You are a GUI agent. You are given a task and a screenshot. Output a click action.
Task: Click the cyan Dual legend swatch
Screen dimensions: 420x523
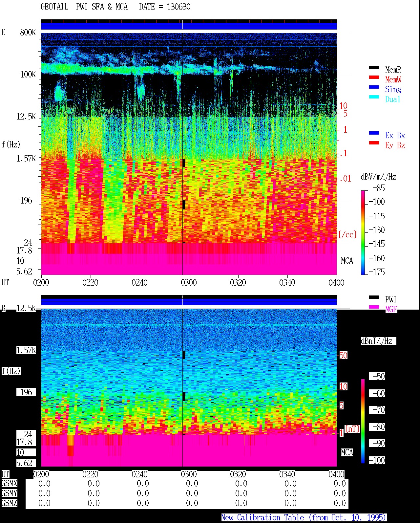[374, 97]
